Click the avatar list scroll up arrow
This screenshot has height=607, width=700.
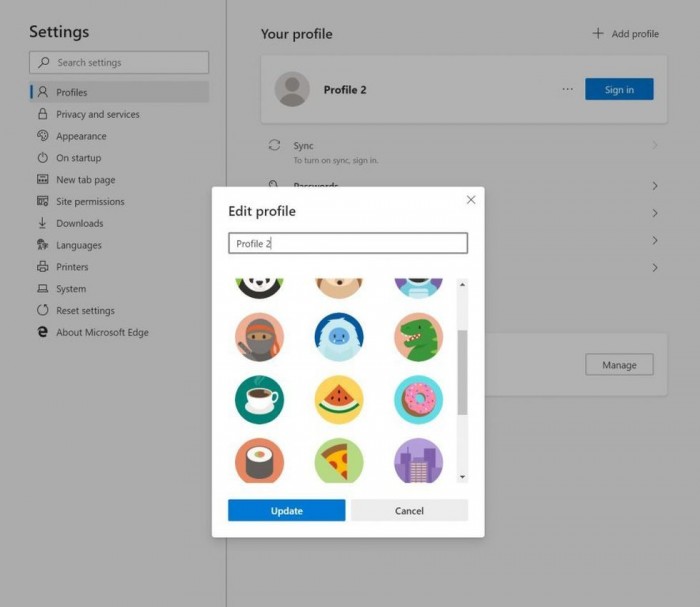(462, 284)
